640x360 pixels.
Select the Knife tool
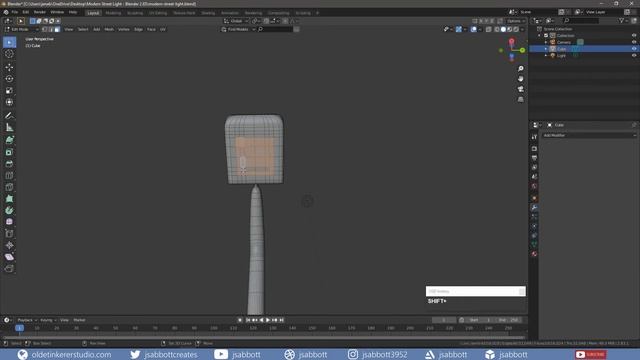(x=9, y=187)
